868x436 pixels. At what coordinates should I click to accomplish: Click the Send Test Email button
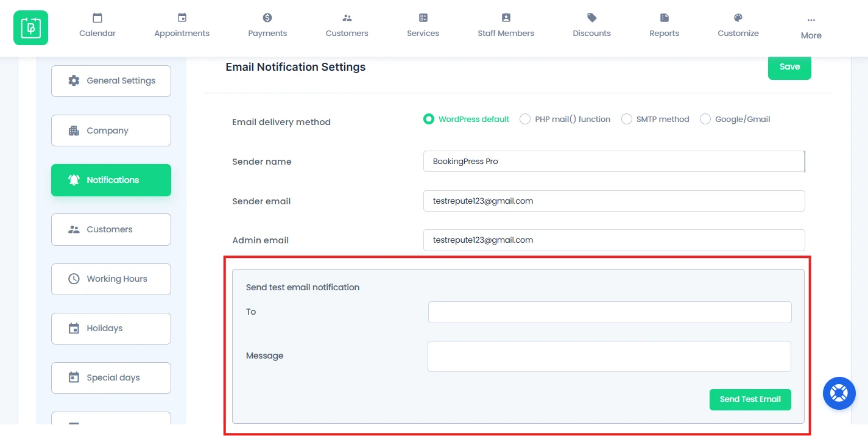point(750,399)
